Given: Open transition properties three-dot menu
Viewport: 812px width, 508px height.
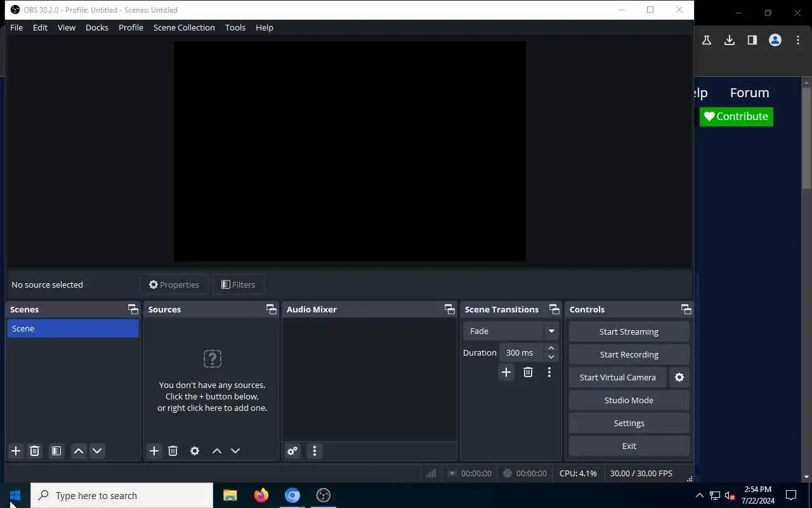Looking at the screenshot, I should click(549, 372).
